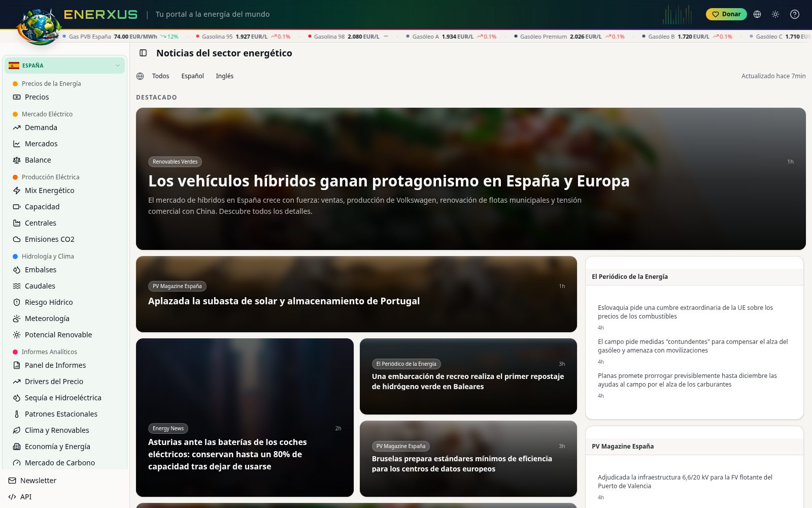Select Potencial Renovable

(64, 335)
